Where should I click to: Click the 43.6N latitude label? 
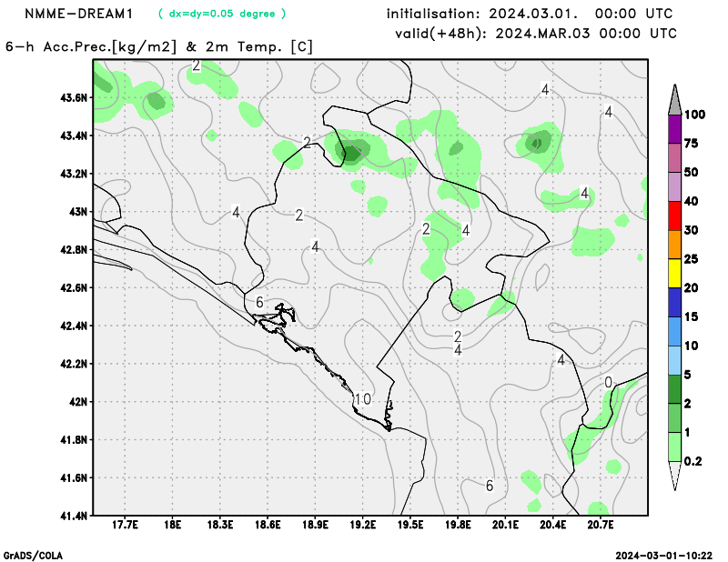(x=74, y=97)
